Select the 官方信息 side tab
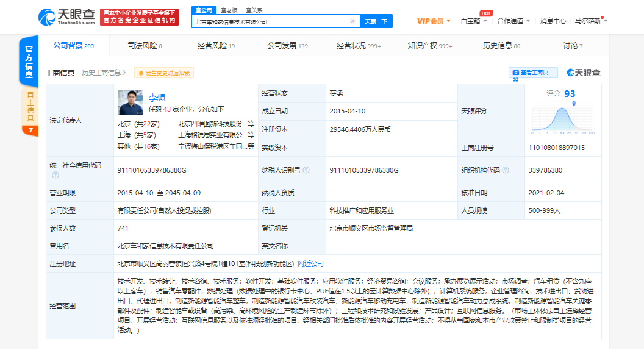The width and height of the screenshot is (644, 349). point(29,62)
